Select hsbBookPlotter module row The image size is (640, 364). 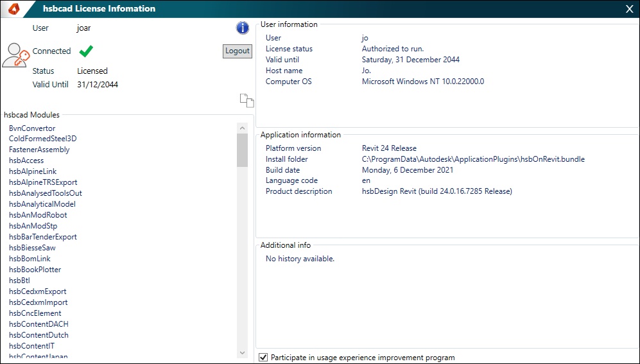click(35, 270)
